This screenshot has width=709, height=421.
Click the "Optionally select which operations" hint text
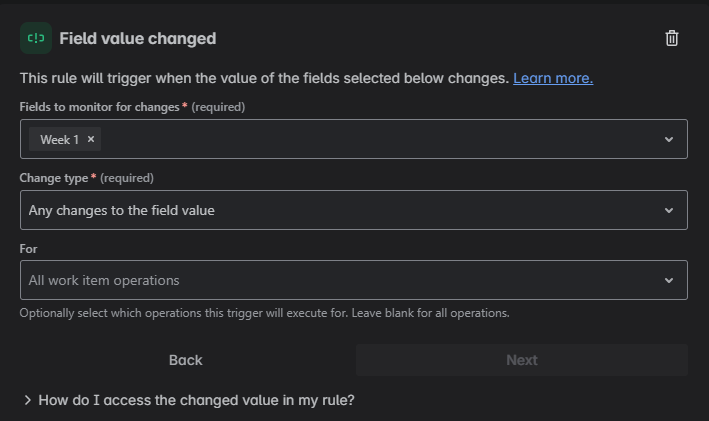(264, 313)
